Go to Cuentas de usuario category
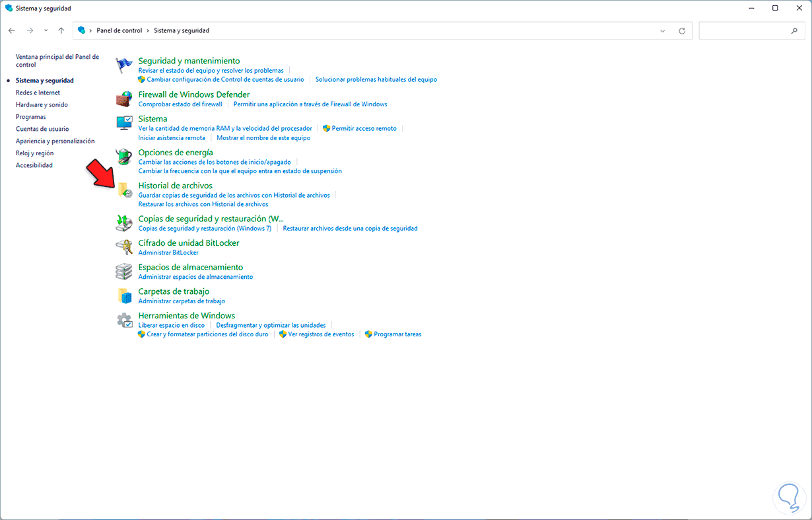The height and width of the screenshot is (520, 812). click(42, 129)
